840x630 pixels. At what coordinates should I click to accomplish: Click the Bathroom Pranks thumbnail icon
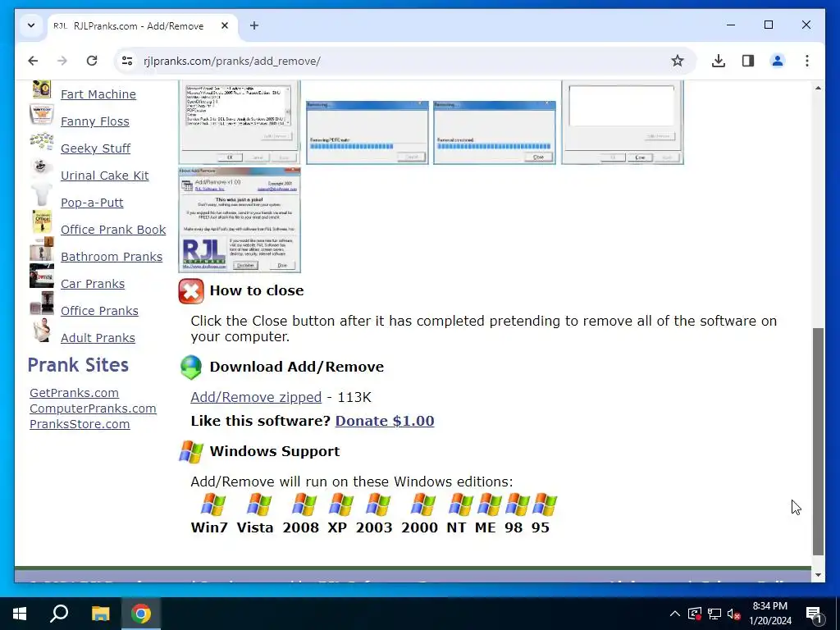click(41, 249)
